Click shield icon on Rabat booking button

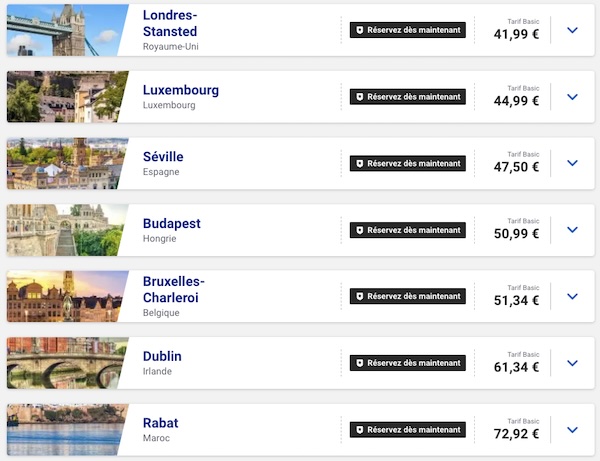point(359,430)
